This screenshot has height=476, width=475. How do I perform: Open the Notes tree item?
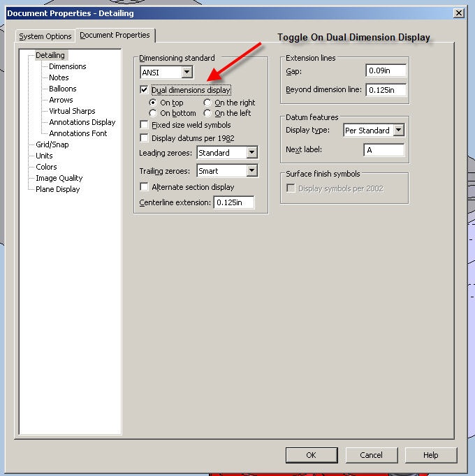click(59, 77)
